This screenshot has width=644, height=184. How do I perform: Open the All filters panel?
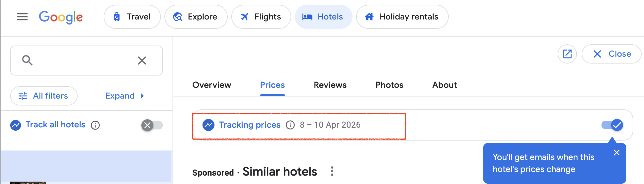click(43, 96)
